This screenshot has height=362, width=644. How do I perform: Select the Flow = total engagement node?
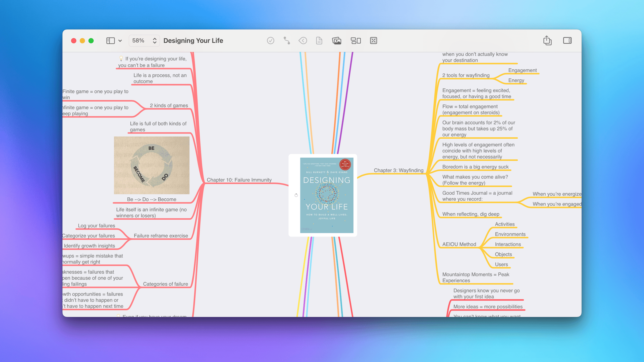(x=471, y=110)
